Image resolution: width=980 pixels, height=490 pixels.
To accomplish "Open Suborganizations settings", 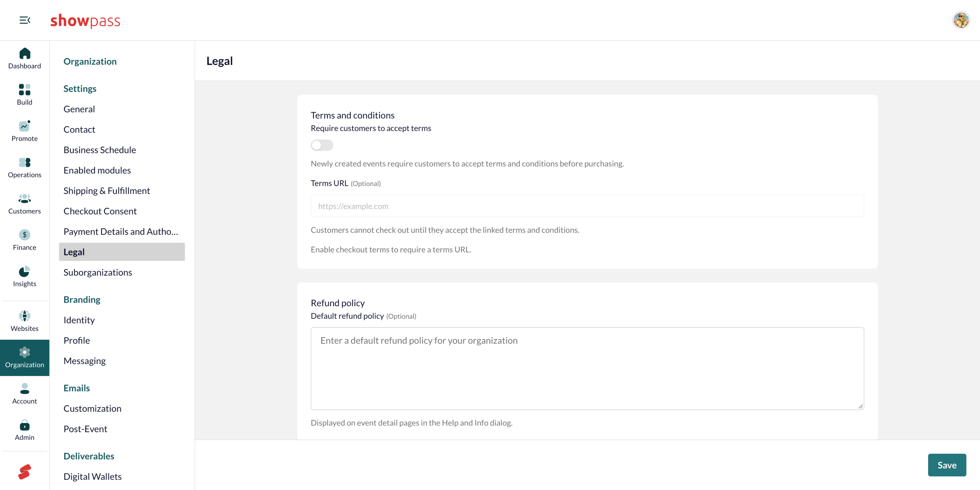I will coord(98,272).
